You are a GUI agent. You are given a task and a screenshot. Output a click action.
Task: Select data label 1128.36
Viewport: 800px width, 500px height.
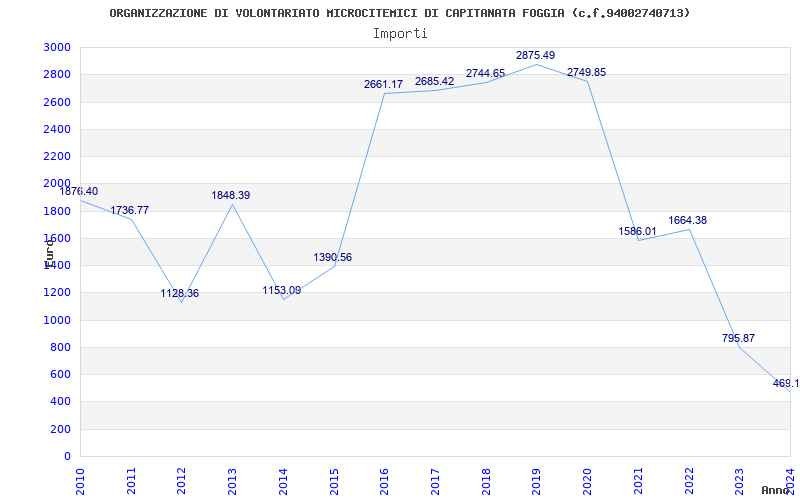(x=180, y=293)
